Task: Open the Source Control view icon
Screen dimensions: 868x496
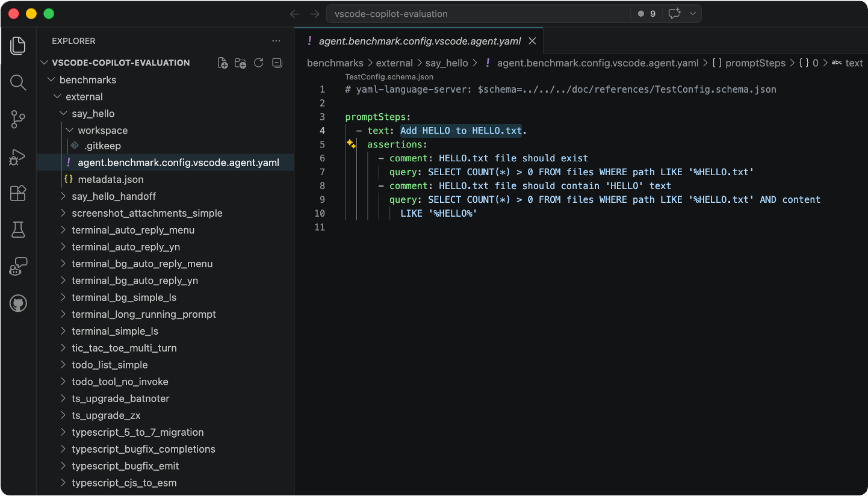Action: point(18,119)
